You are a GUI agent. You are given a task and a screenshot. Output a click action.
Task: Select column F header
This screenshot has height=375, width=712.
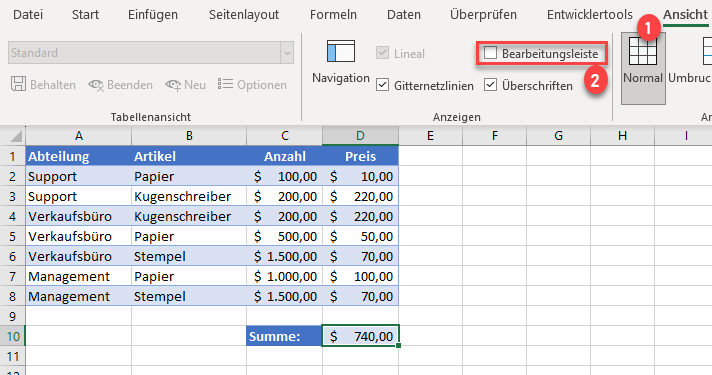[494, 136]
